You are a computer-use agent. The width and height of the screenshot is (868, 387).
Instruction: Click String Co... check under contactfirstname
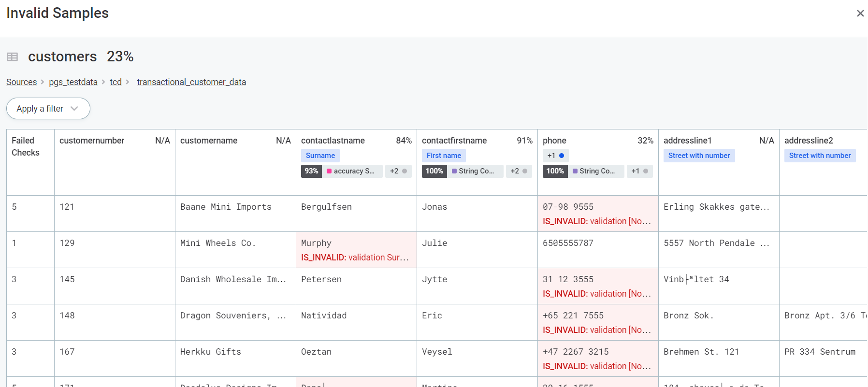[472, 171]
